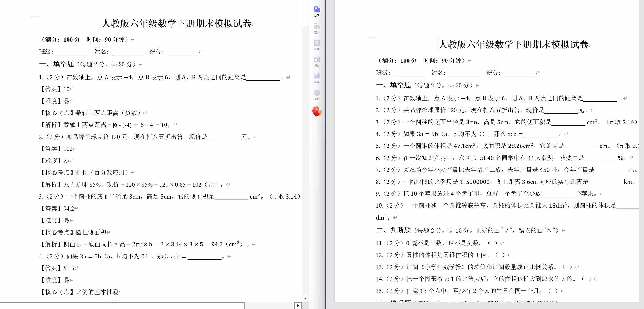The height and width of the screenshot is (309, 644).
Task: Open the 教育 template category
Action: click(317, 78)
